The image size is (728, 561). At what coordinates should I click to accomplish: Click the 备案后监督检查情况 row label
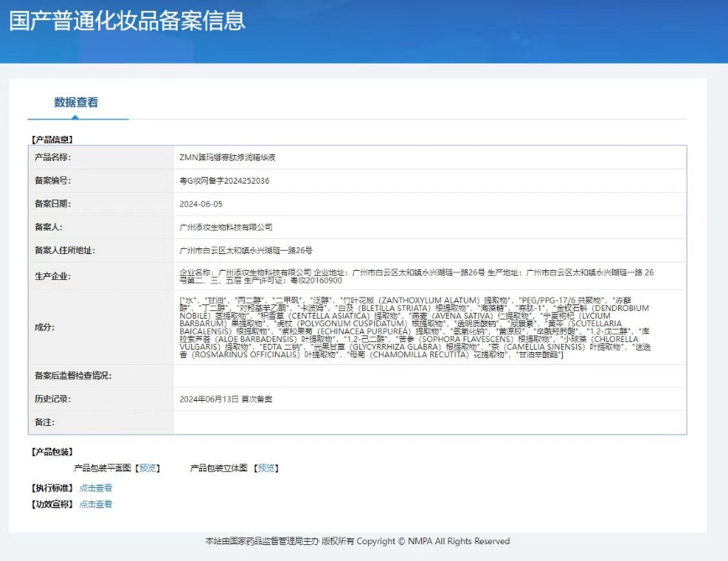pos(72,376)
